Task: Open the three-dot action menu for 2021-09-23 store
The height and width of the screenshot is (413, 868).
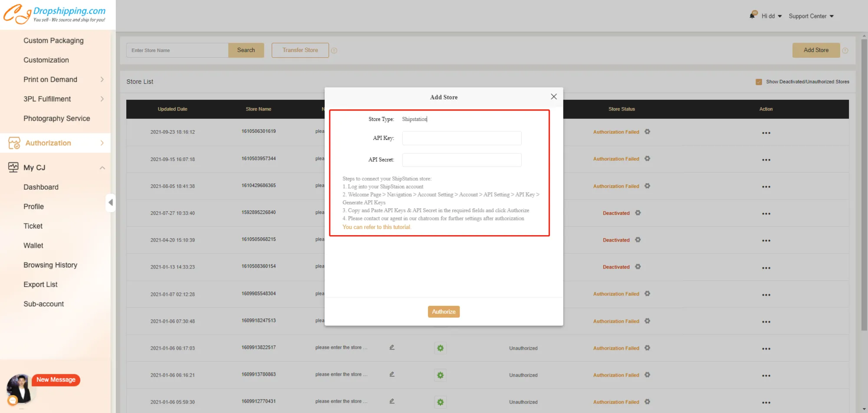Action: click(766, 133)
